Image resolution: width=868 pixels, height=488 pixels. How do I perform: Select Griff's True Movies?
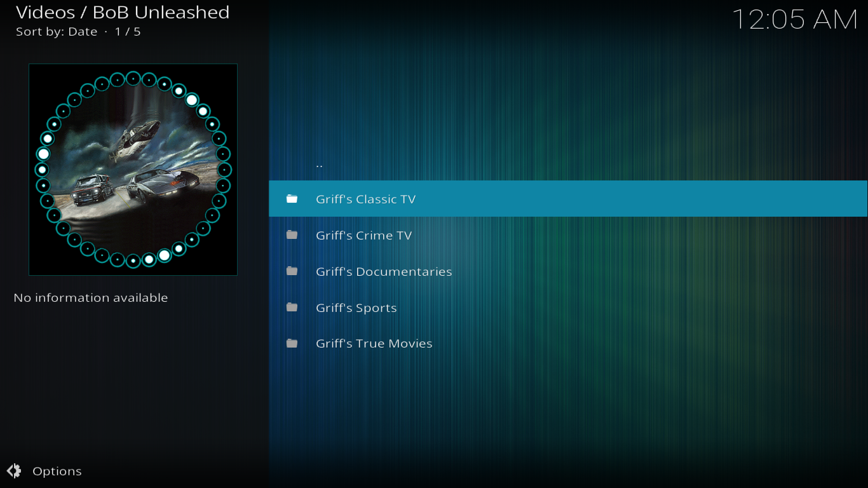coord(568,344)
